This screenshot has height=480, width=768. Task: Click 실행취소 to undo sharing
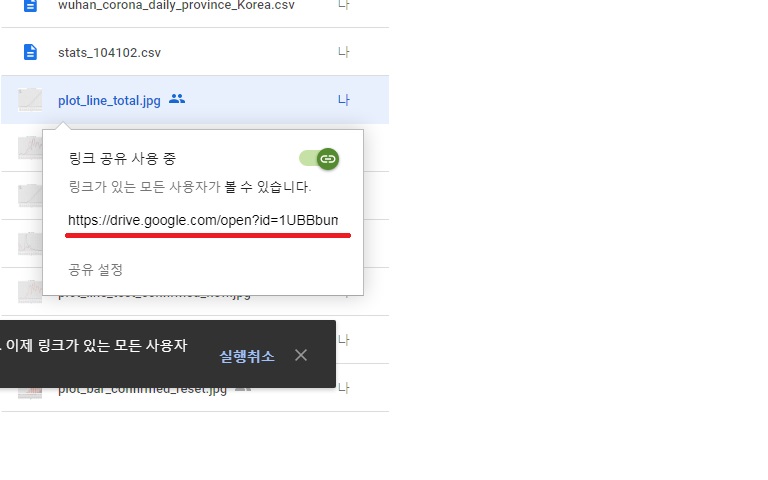(246, 356)
